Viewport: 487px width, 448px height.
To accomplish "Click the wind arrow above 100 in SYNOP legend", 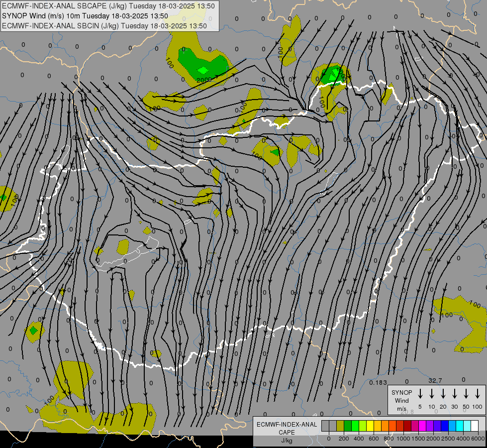I will coord(478,394).
